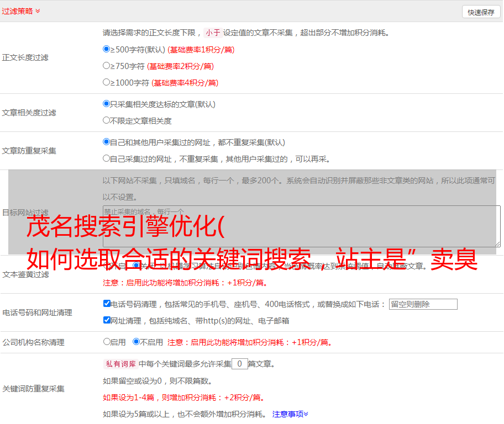Screen dimensions: 504x424
Task: Select 不启用 for 公司机构名称清理
Action: (x=136, y=342)
